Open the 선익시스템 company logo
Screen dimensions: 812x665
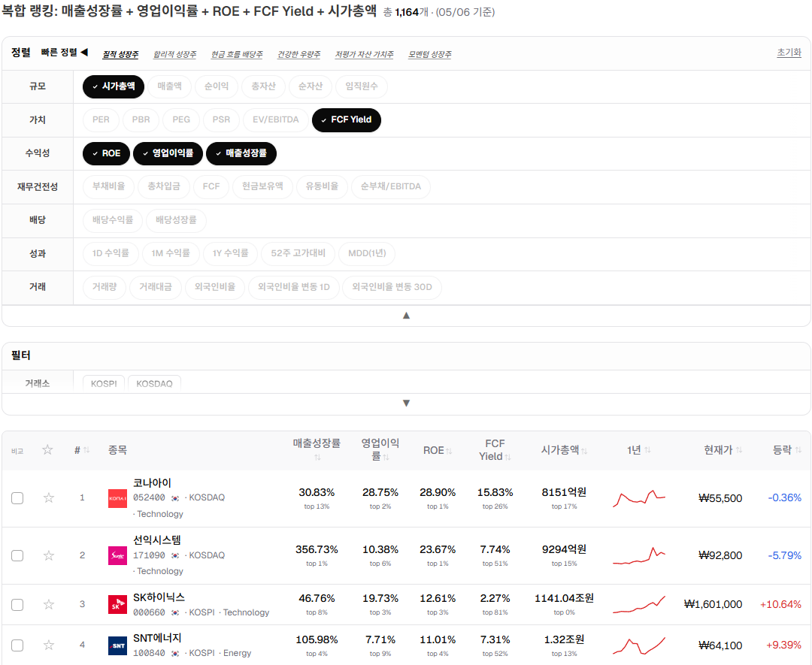pyautogui.click(x=117, y=555)
